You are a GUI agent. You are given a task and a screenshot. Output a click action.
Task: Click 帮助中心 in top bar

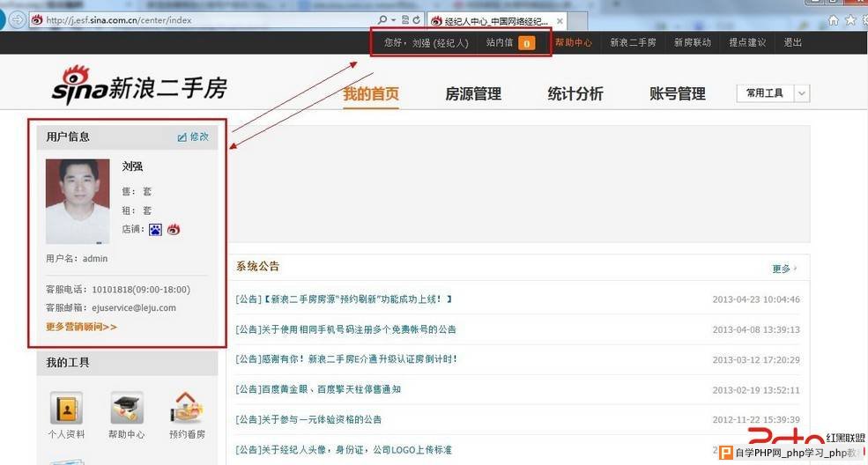click(574, 42)
